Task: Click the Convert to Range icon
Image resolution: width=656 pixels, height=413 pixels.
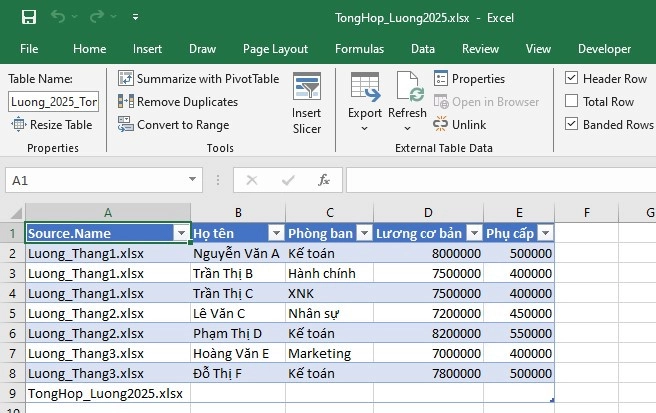Action: pos(126,124)
